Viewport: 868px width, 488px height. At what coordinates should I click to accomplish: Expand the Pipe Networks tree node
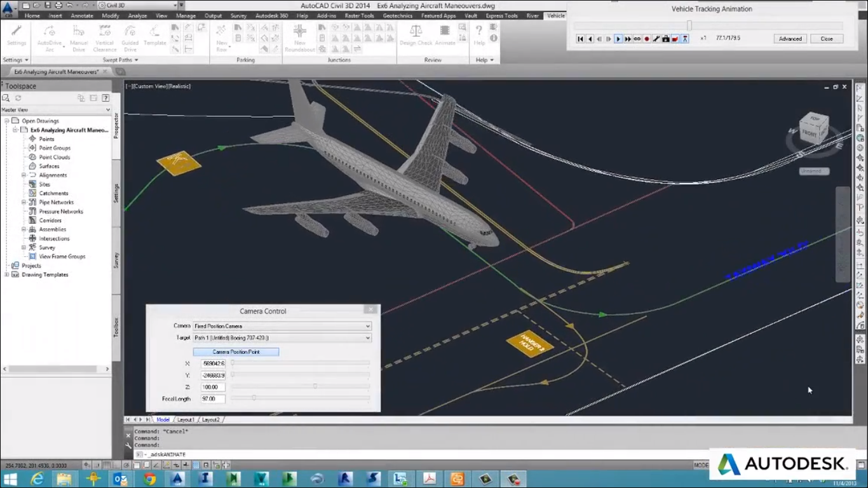tap(24, 202)
